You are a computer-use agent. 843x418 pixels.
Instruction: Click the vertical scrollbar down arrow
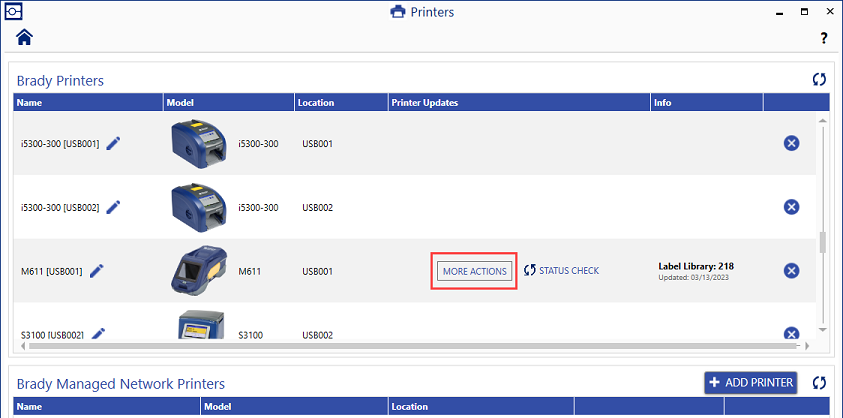(x=822, y=329)
